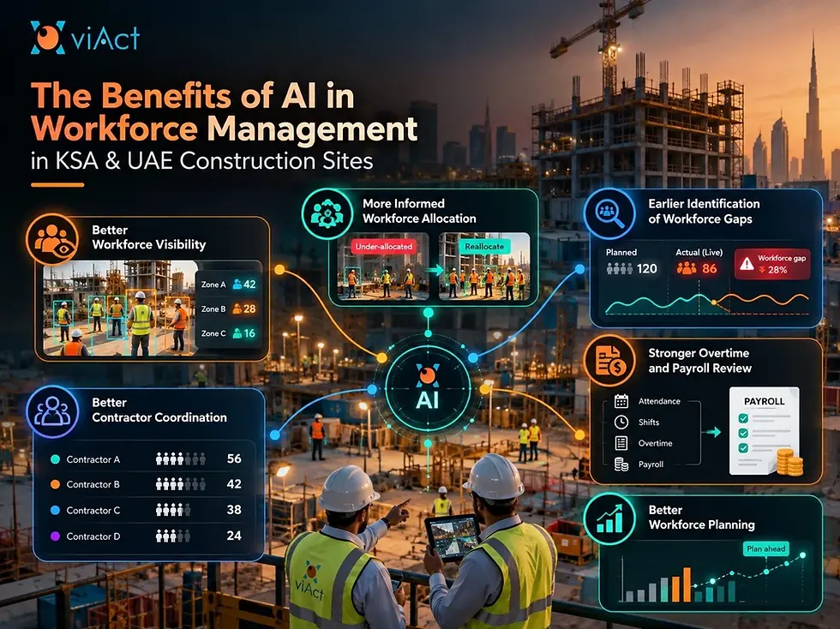Click the Contractor B worker icons row
Image resolution: width=840 pixels, height=629 pixels.
point(181,484)
